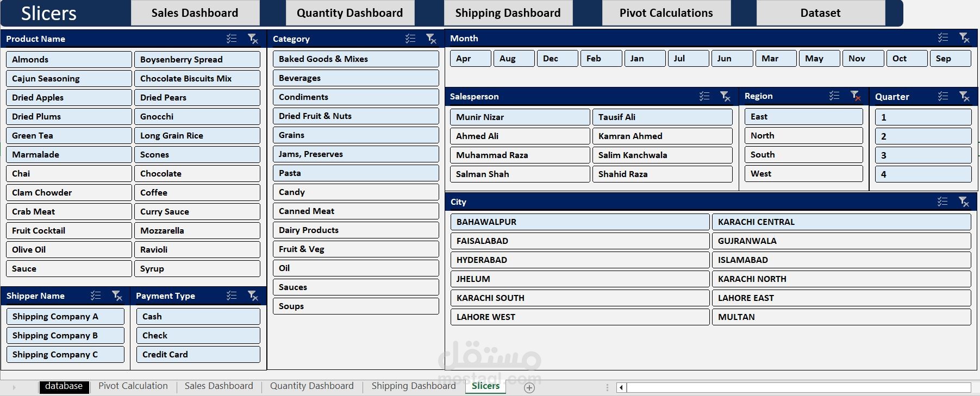Toggle multi-select in Month slicer
Screen dimensions: 980x396
[943, 38]
